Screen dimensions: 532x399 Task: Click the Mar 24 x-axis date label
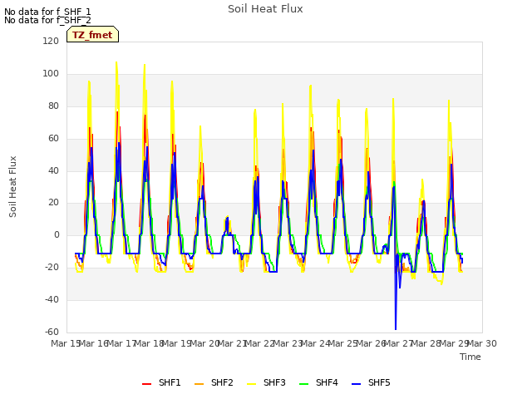coord(316,343)
